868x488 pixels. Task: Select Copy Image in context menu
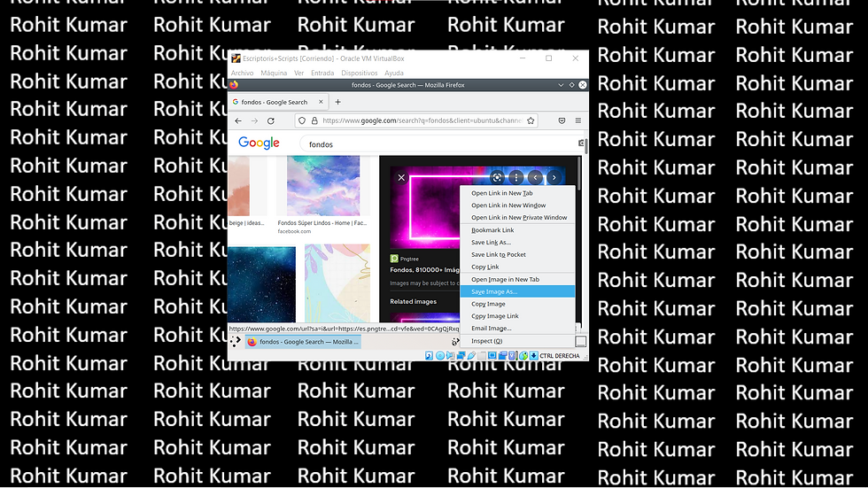click(517, 304)
